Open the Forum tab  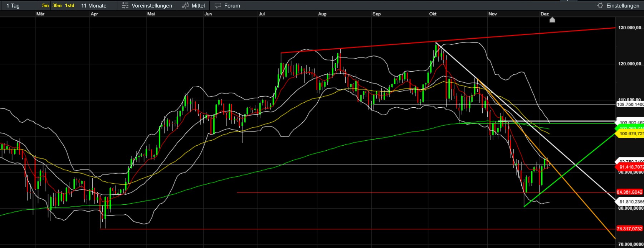[232, 5]
